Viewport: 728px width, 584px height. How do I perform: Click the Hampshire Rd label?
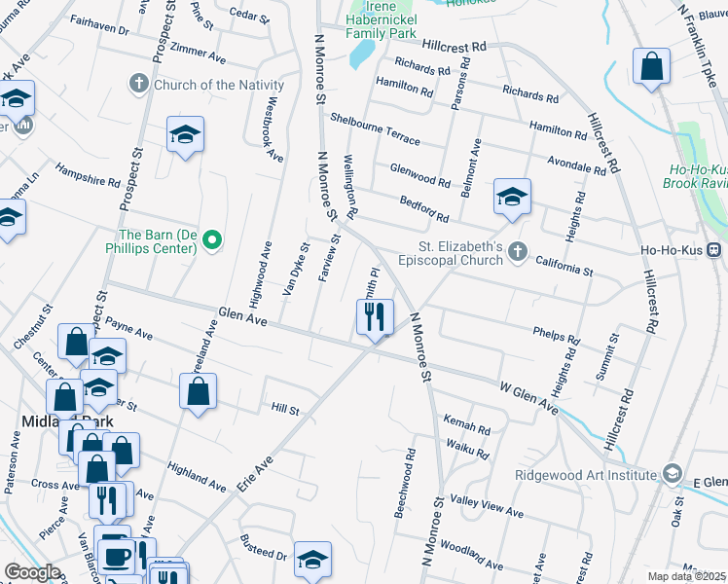(88, 175)
